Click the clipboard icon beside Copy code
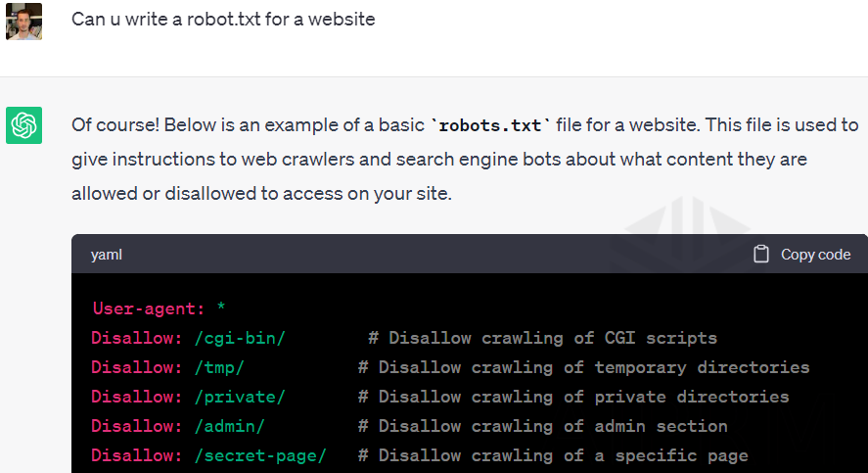Screen dimensions: 868x473 [761, 255]
